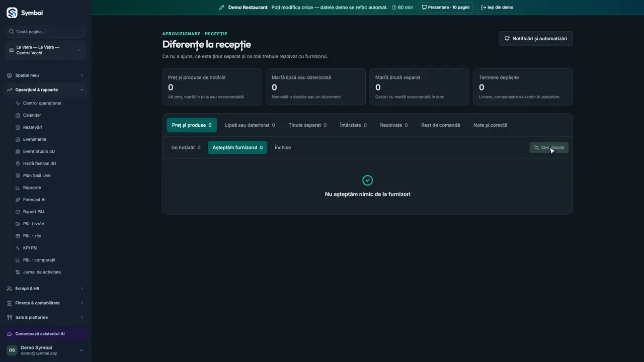
Task: Expand the Spațiul meu section chevron
Action: point(82,75)
